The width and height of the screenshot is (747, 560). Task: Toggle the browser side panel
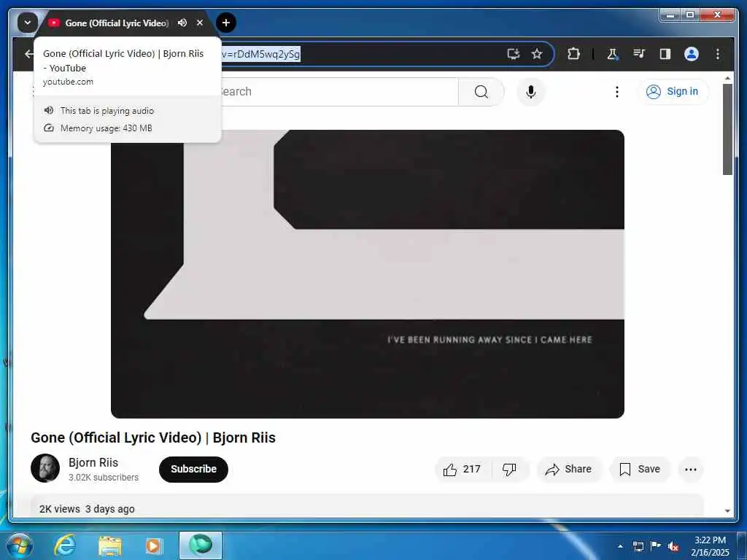pos(665,54)
